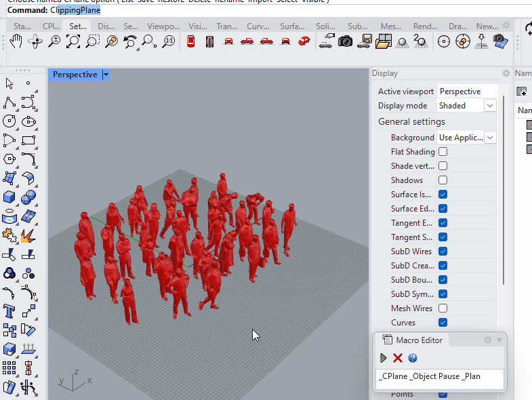The height and width of the screenshot is (400, 532).
Task: Toggle SubD Creases checkbox
Action: [443, 266]
